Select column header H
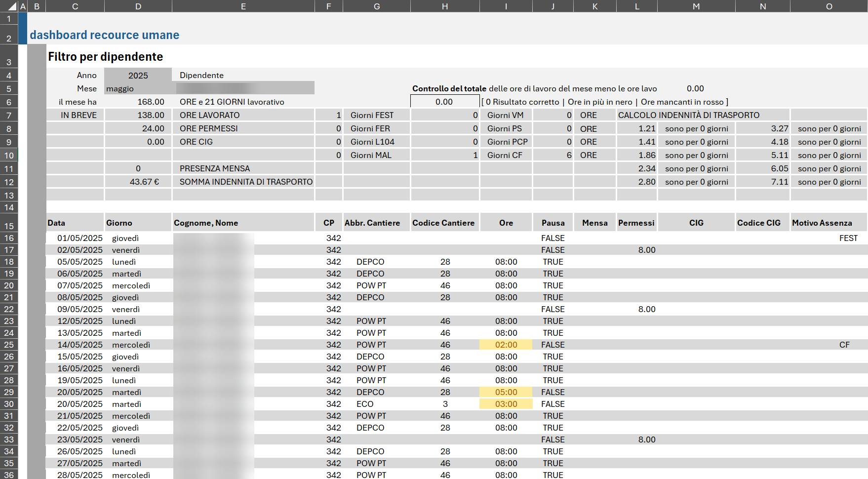868x479 pixels. 444,6
